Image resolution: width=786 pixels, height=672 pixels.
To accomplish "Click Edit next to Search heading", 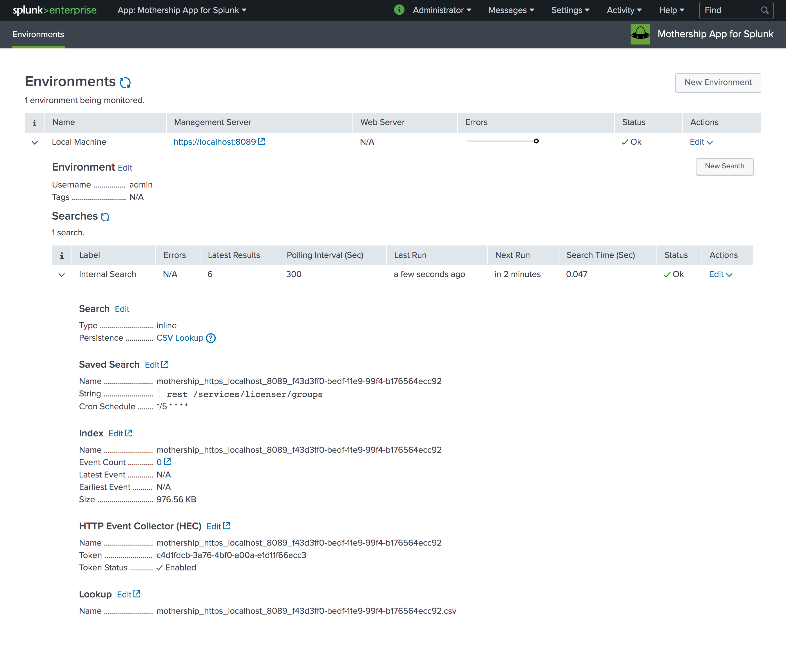I will tap(122, 309).
